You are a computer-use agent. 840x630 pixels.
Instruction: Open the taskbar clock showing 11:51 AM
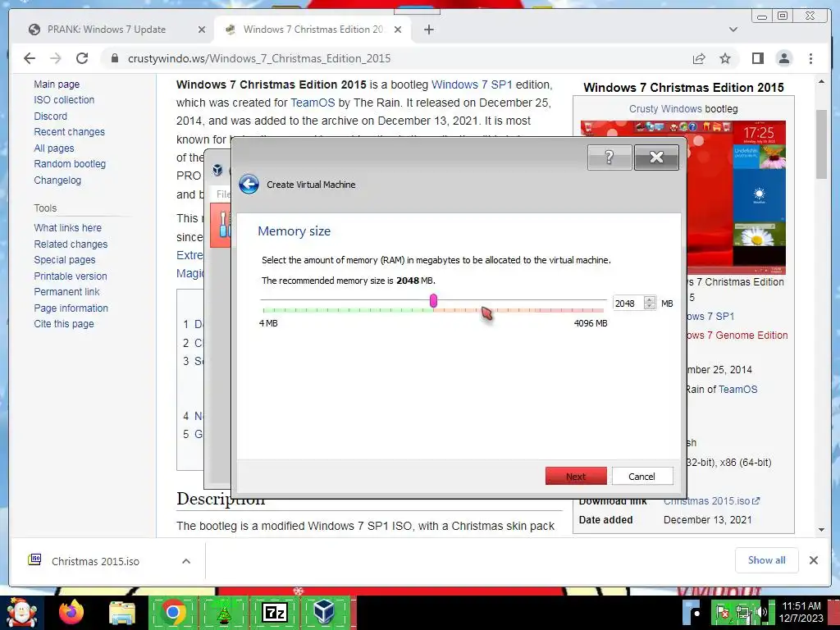[x=801, y=612]
